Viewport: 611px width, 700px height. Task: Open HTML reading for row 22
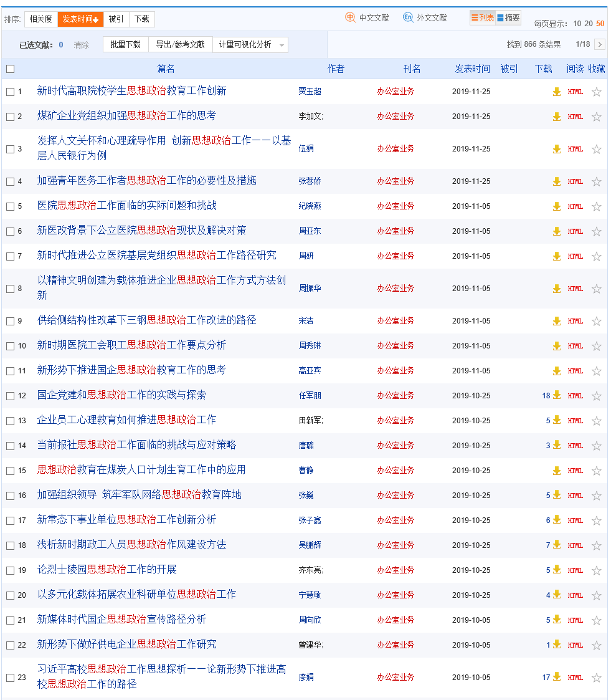pyautogui.click(x=575, y=646)
